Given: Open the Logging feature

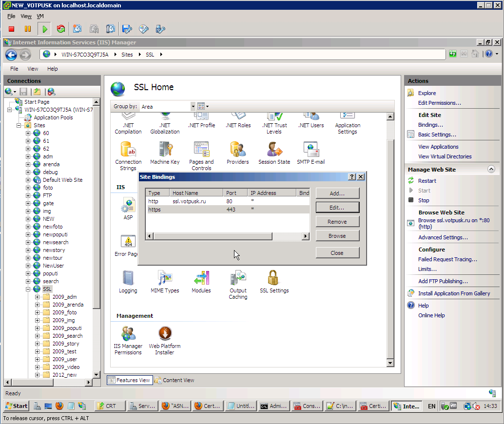Looking at the screenshot, I should point(128,282).
